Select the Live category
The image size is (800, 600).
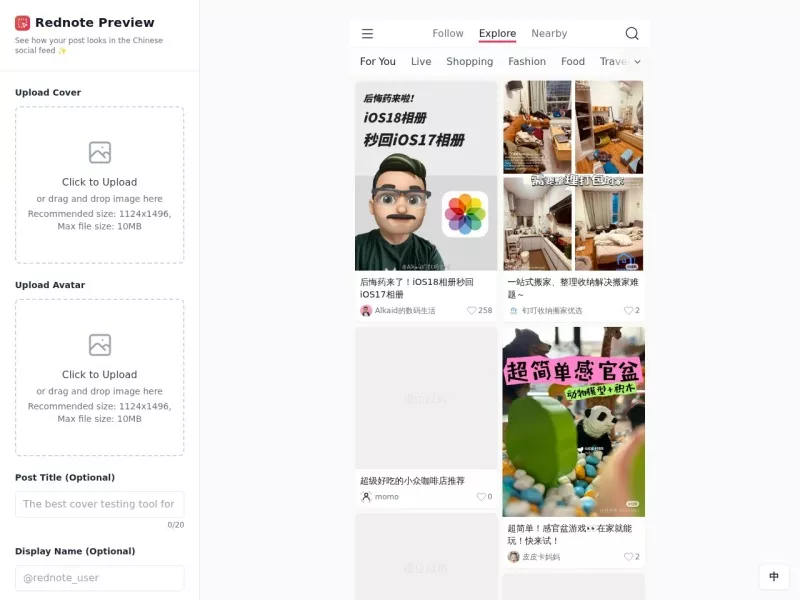(x=421, y=62)
